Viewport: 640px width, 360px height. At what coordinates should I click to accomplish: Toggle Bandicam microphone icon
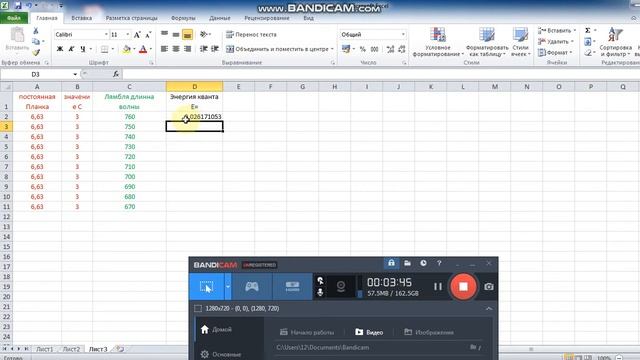tap(320, 293)
